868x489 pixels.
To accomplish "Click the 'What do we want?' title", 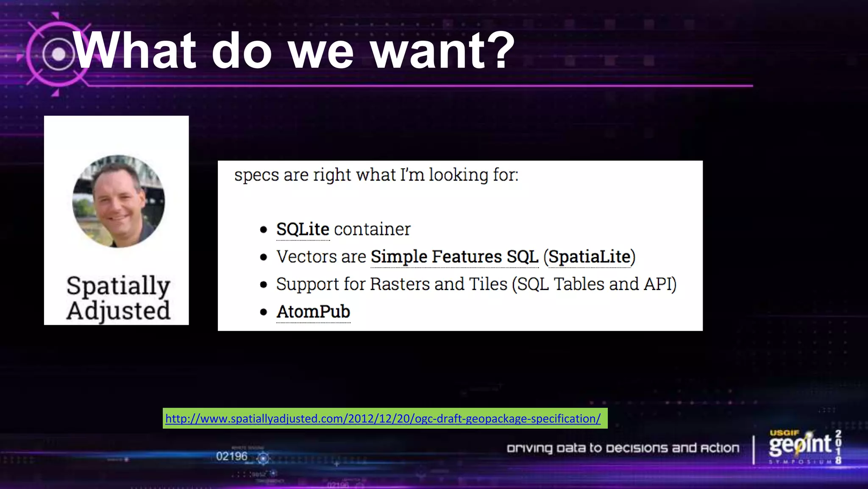I will click(294, 50).
